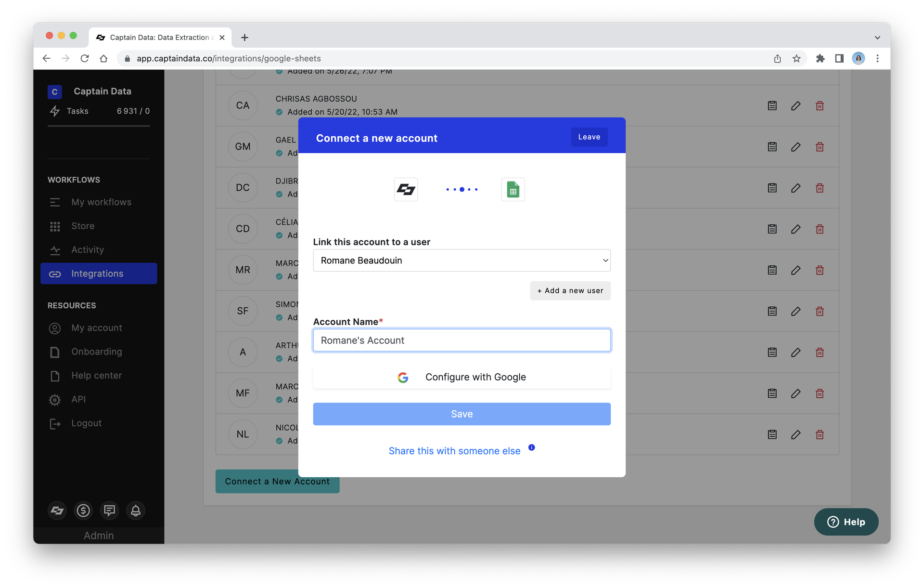The width and height of the screenshot is (924, 588).
Task: Open Chrome profile avatar
Action: pyautogui.click(x=859, y=58)
